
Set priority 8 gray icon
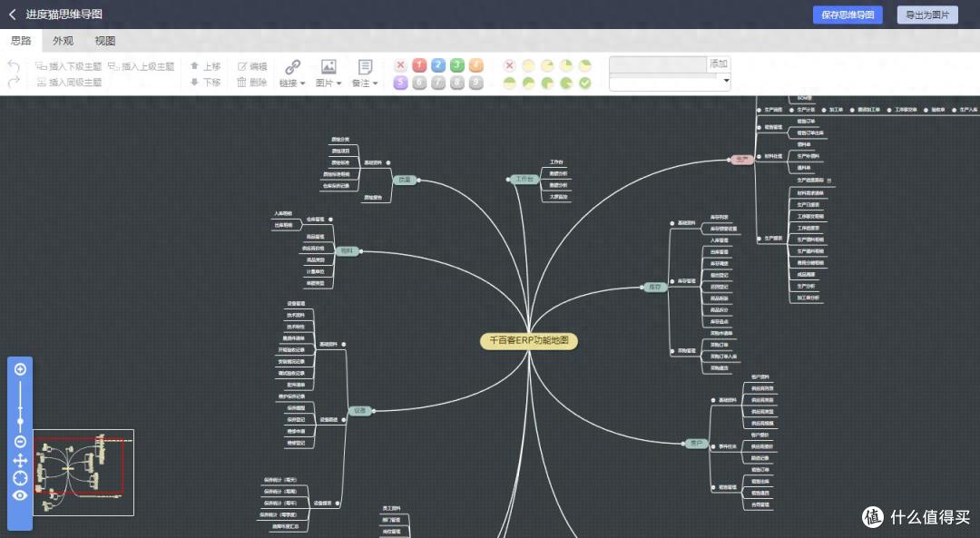coord(457,83)
